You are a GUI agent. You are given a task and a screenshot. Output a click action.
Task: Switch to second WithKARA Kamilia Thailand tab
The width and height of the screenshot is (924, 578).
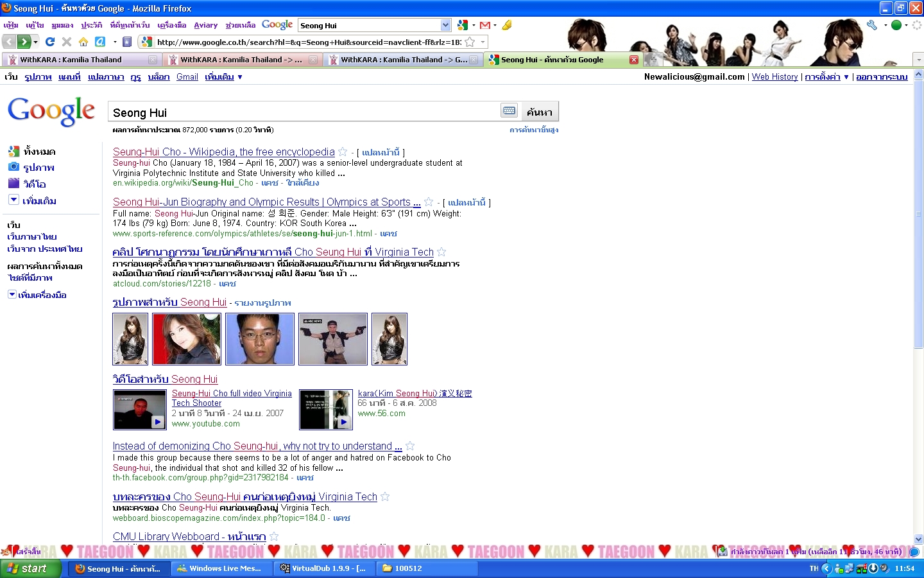click(241, 60)
